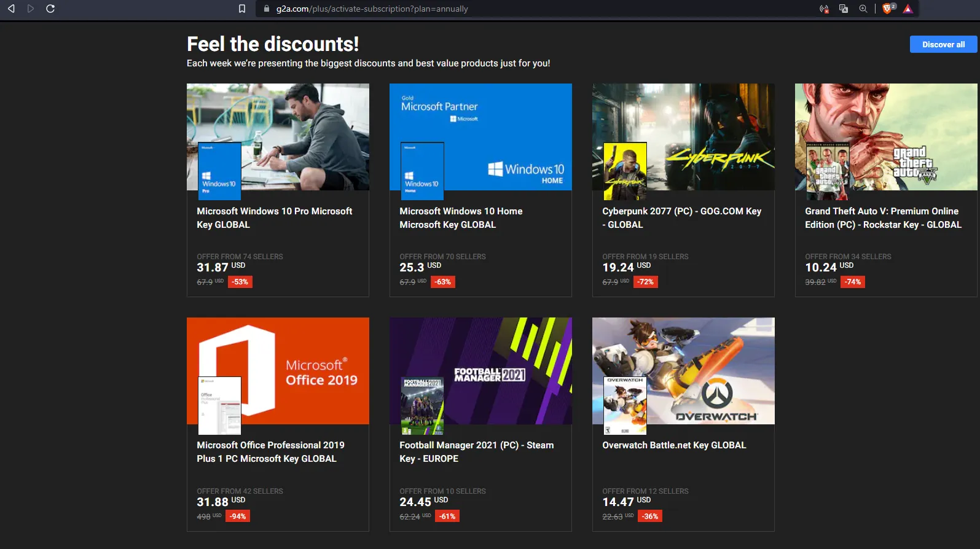Click the struck-through 498 USD old price
This screenshot has width=980, height=549.
click(x=209, y=516)
